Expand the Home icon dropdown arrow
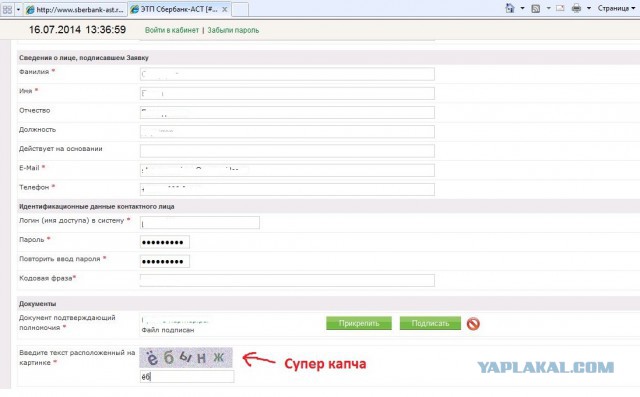Image resolution: width=640 pixels, height=397 pixels. [x=522, y=8]
